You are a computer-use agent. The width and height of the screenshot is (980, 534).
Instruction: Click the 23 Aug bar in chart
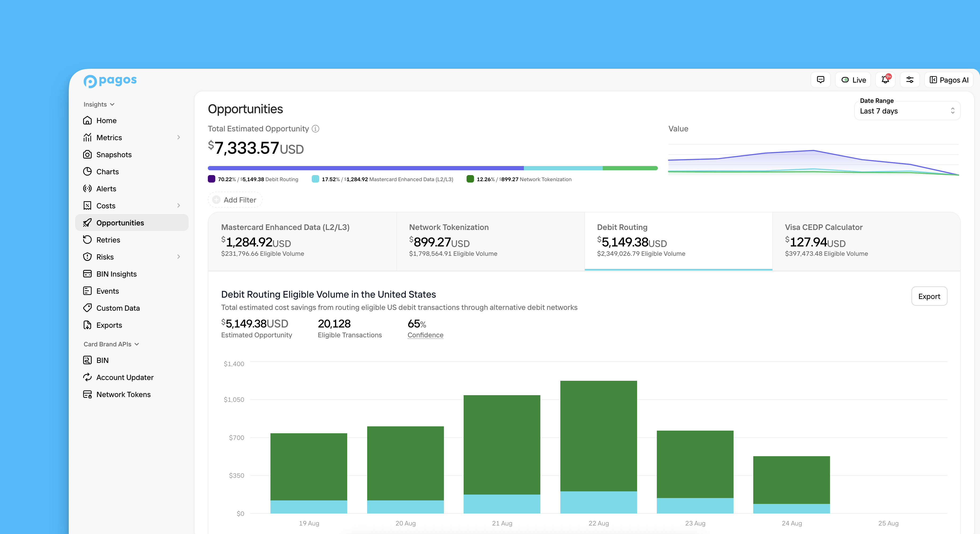coord(695,472)
